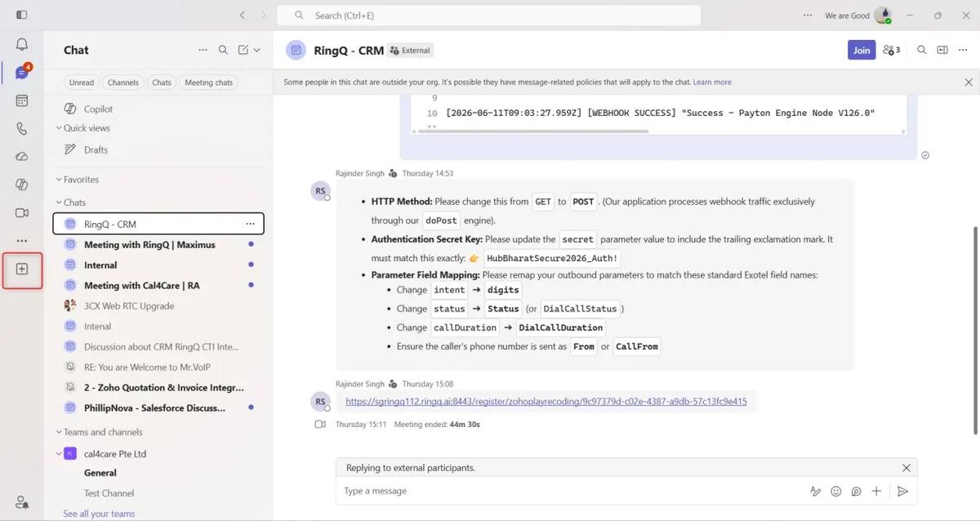Click the Search (Ctrl+E) box
Screen dimensions: 980x521
(488, 16)
